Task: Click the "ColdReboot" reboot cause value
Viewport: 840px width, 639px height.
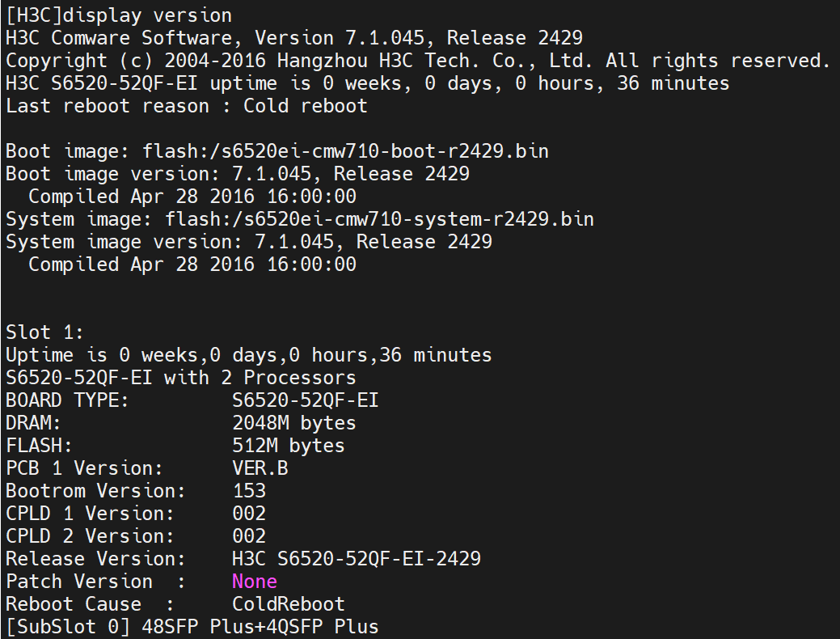Action: coord(288,604)
